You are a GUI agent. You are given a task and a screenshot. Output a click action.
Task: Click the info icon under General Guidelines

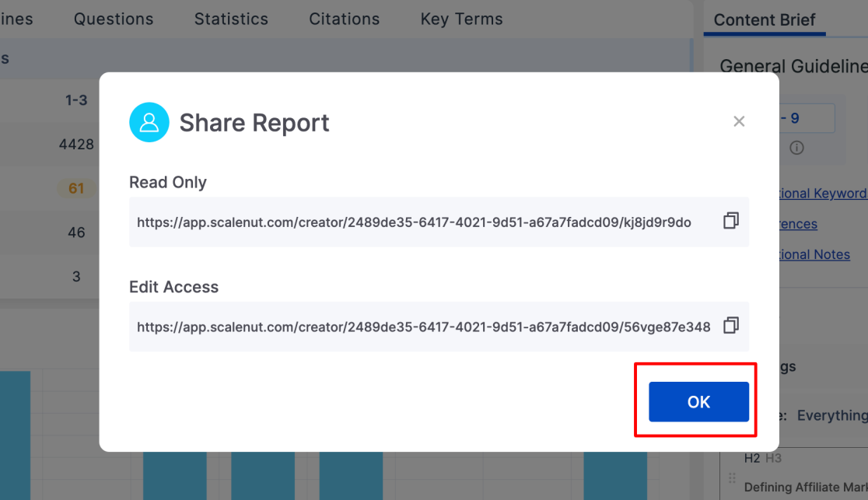796,148
